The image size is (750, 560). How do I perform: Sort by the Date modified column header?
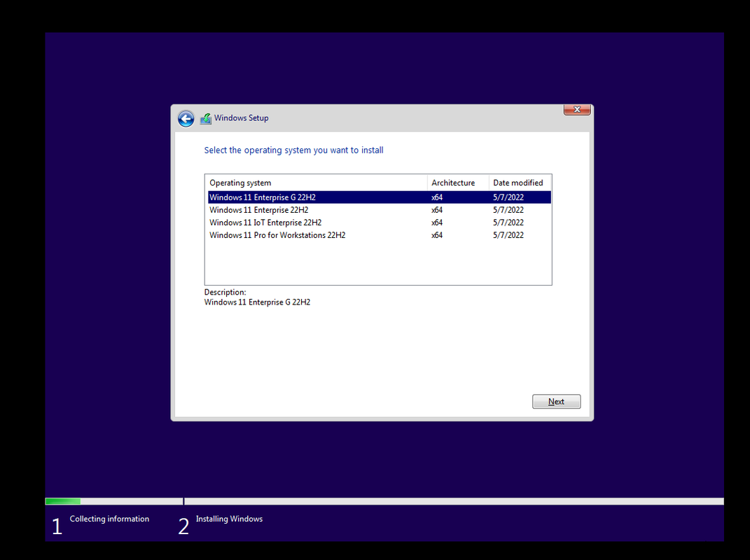click(520, 183)
